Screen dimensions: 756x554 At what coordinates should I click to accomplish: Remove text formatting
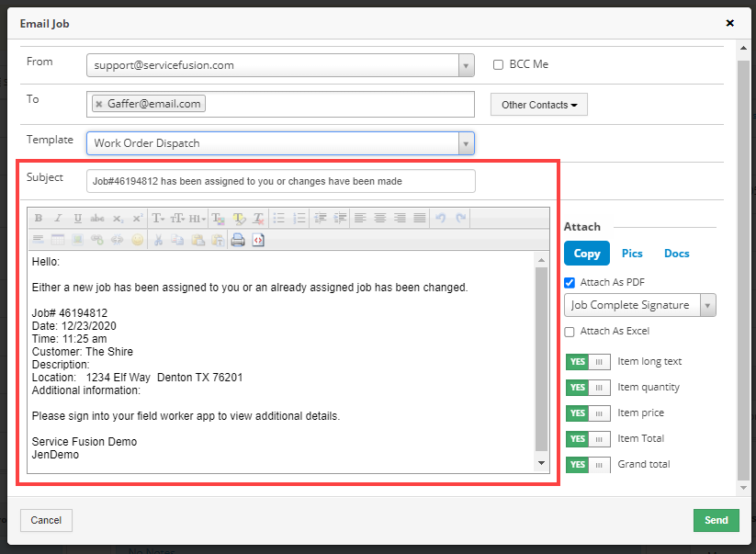[x=259, y=218]
